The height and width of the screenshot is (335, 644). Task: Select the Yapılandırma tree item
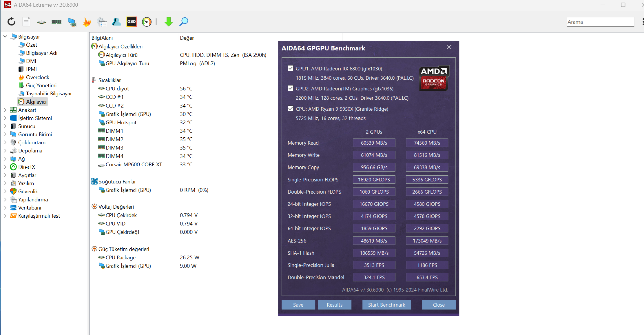tap(33, 199)
